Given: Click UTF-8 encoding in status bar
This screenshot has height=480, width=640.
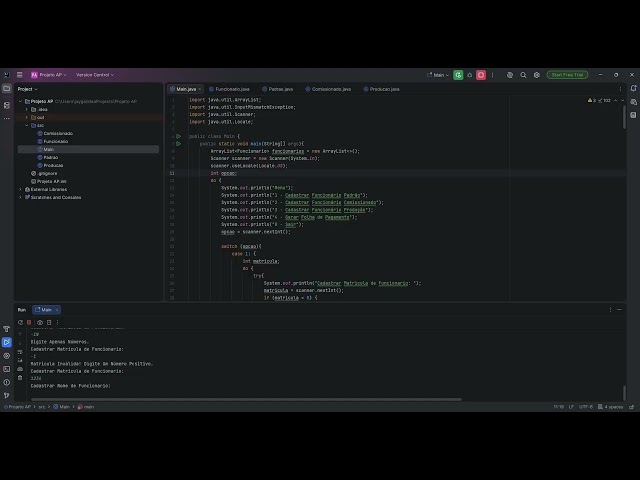Looking at the screenshot, I should (586, 407).
